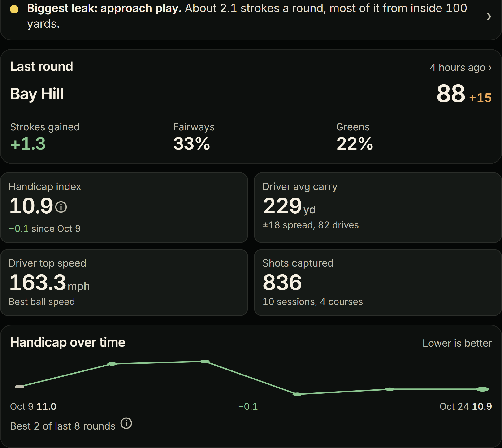Open the biggest leak insight chevron
Viewport: 502px width, 448px height.
489,17
